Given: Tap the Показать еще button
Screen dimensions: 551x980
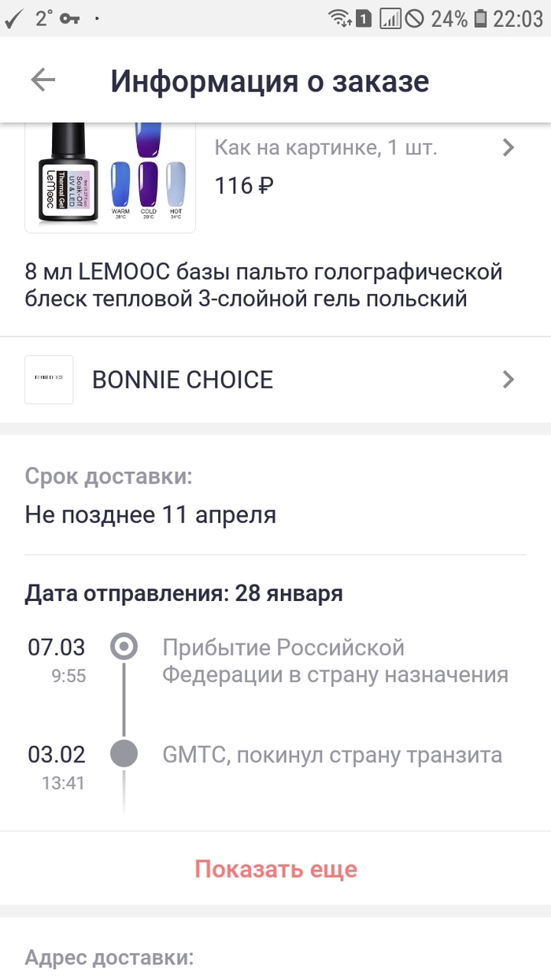Looking at the screenshot, I should point(275,869).
